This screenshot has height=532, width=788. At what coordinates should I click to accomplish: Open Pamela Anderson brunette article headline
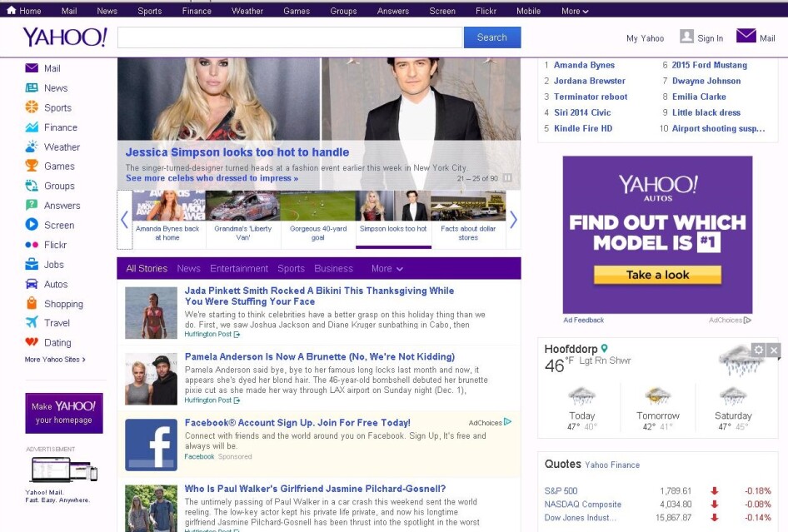click(x=320, y=356)
